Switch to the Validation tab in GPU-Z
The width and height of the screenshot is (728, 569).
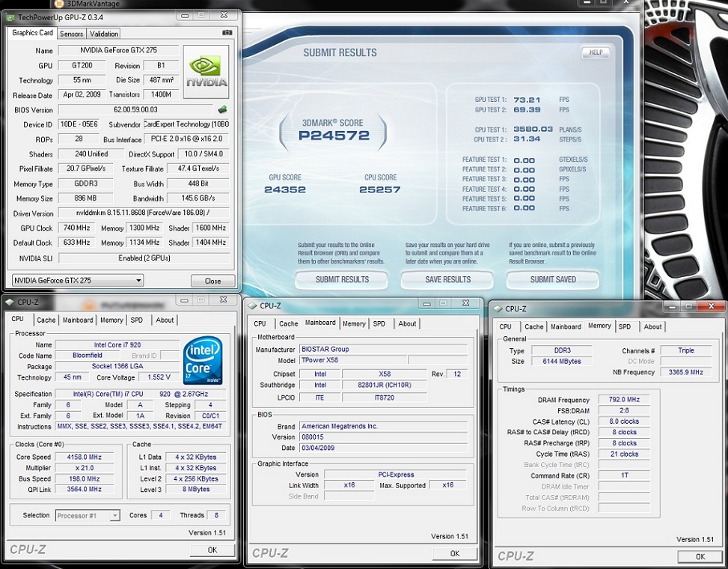point(103,34)
